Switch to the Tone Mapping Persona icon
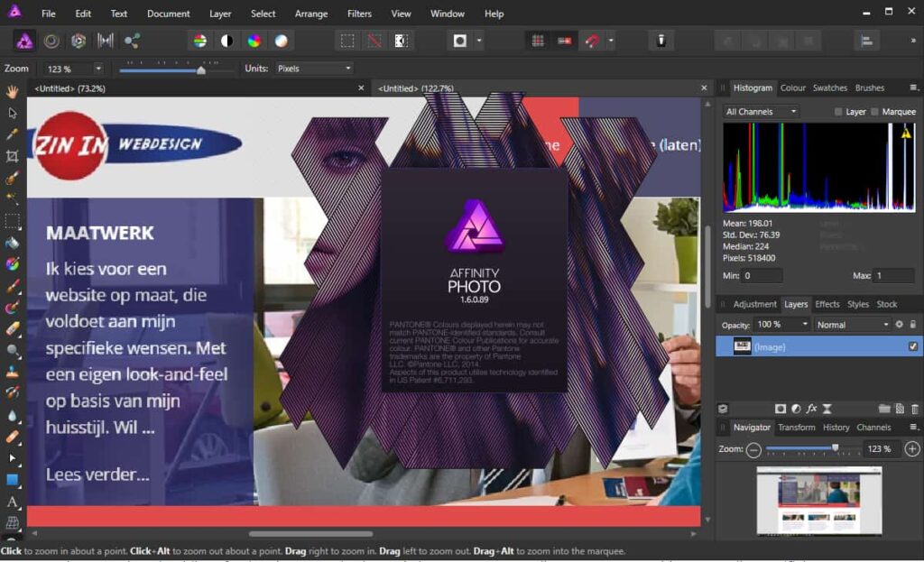The image size is (924, 562). [x=106, y=41]
